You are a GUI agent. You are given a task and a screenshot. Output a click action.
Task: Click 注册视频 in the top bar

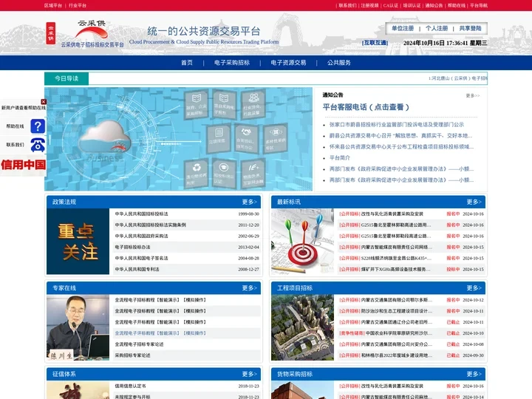(369, 5)
